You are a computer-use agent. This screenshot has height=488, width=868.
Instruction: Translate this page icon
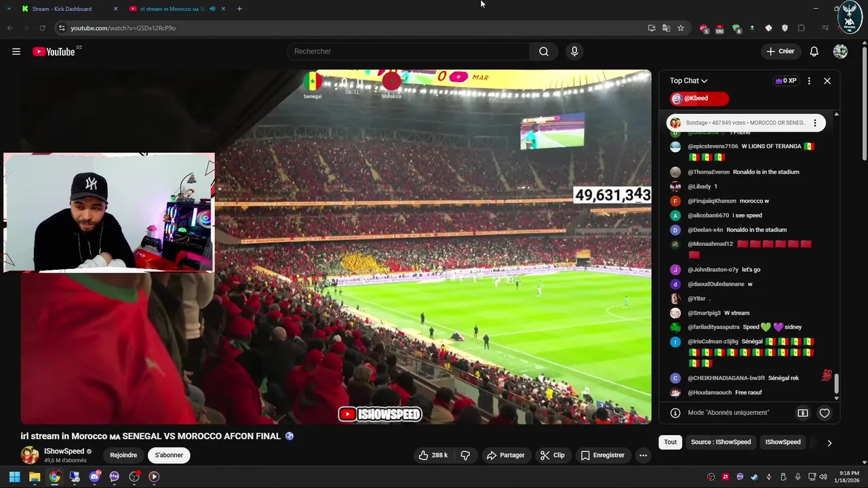666,28
